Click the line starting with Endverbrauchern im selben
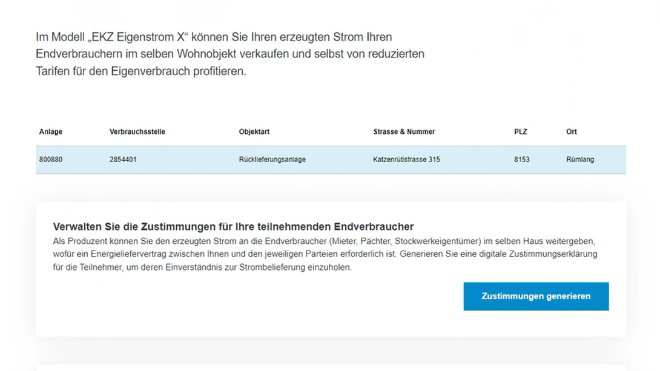Viewport: 660px width, 371px height. (230, 54)
